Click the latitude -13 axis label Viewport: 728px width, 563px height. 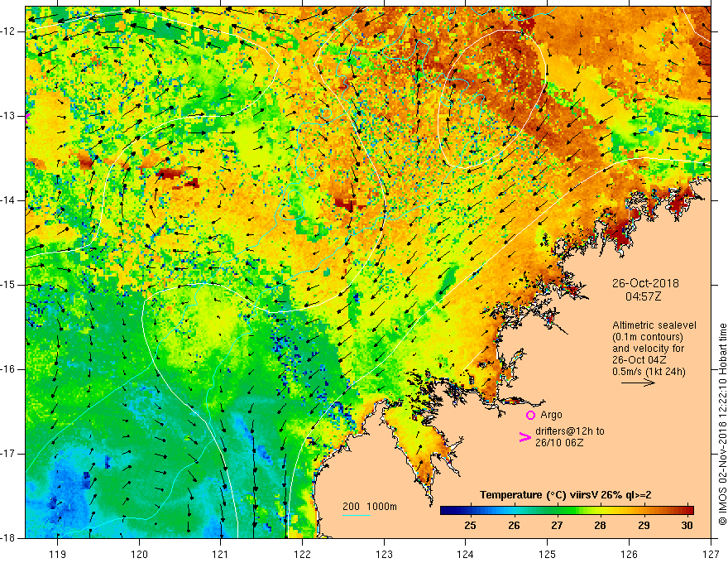pyautogui.click(x=8, y=116)
